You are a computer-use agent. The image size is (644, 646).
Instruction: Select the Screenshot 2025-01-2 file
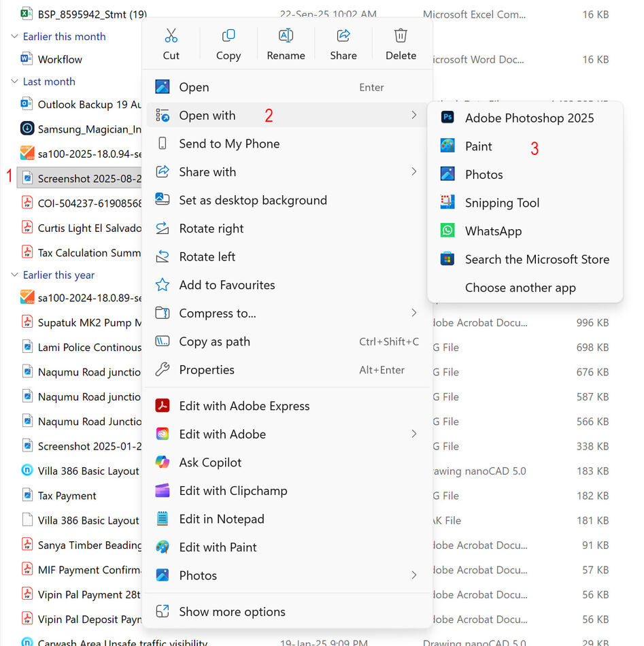81,446
